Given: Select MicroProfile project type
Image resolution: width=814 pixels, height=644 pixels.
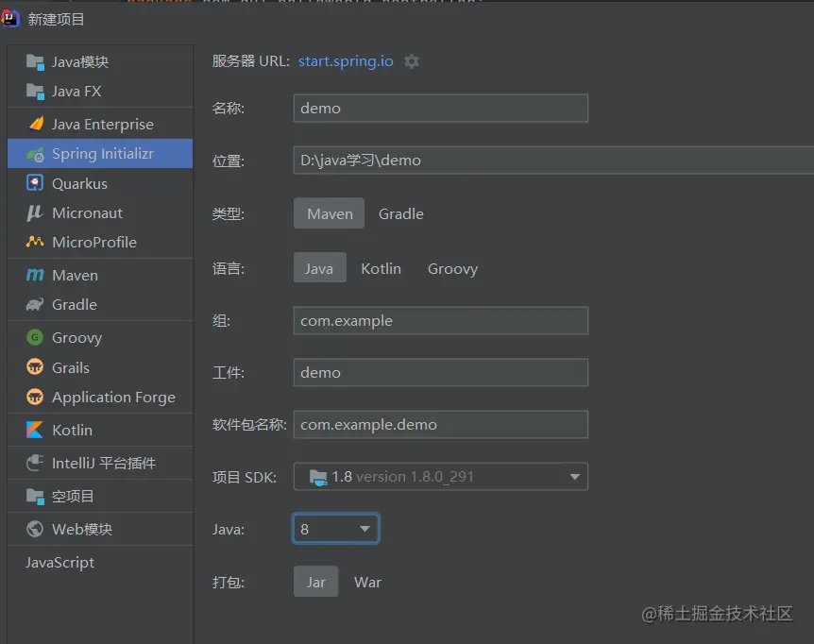Looking at the screenshot, I should click(100, 242).
